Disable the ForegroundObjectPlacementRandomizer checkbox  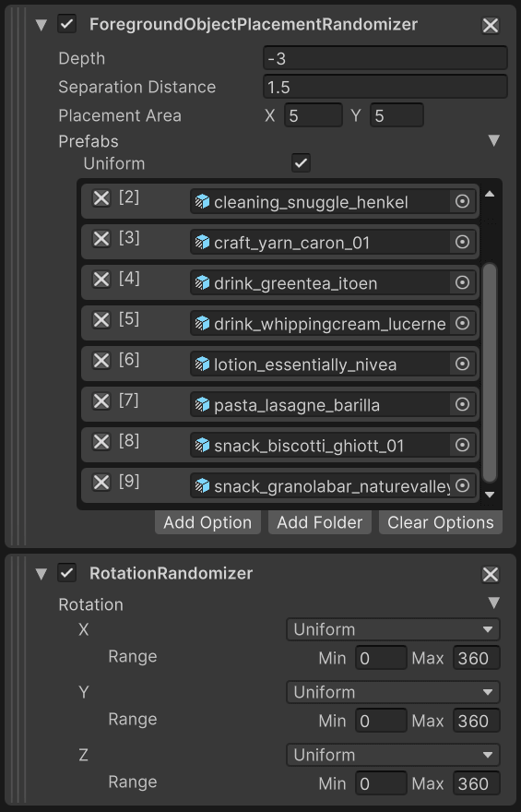click(x=66, y=24)
